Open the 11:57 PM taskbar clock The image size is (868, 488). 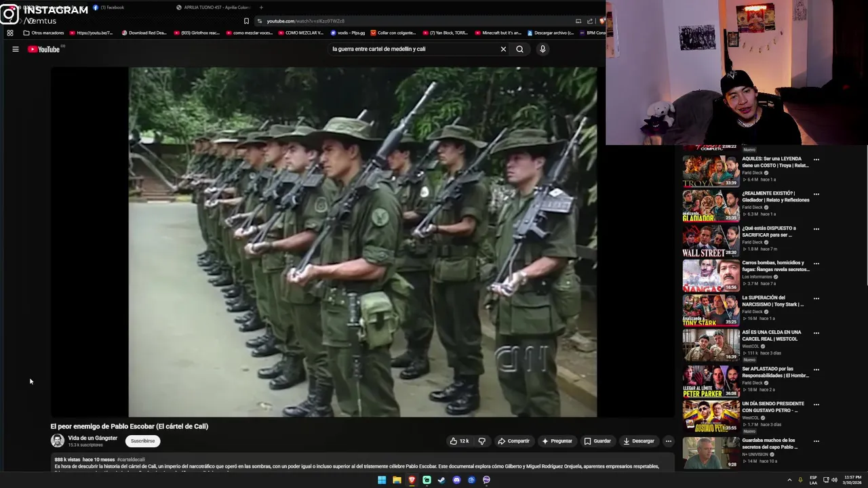(x=853, y=480)
